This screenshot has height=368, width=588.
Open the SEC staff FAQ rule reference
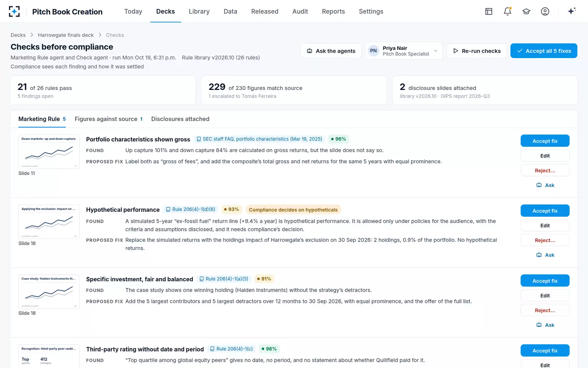tap(259, 139)
